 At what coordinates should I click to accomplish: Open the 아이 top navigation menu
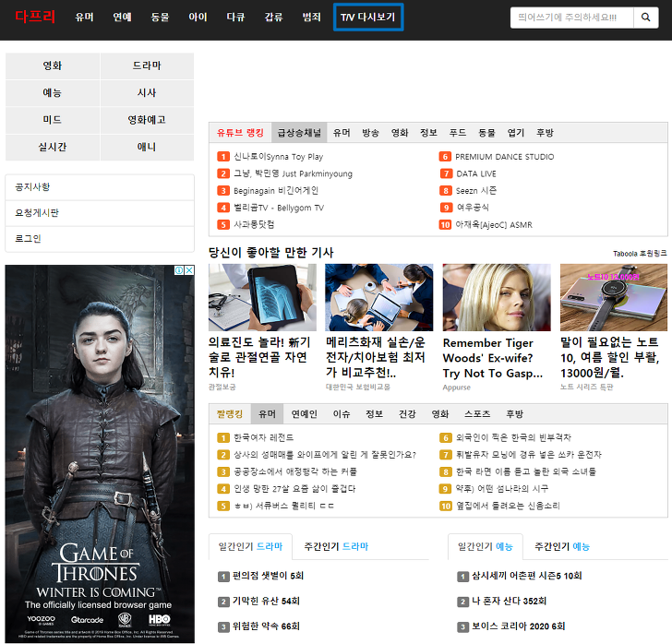(198, 18)
